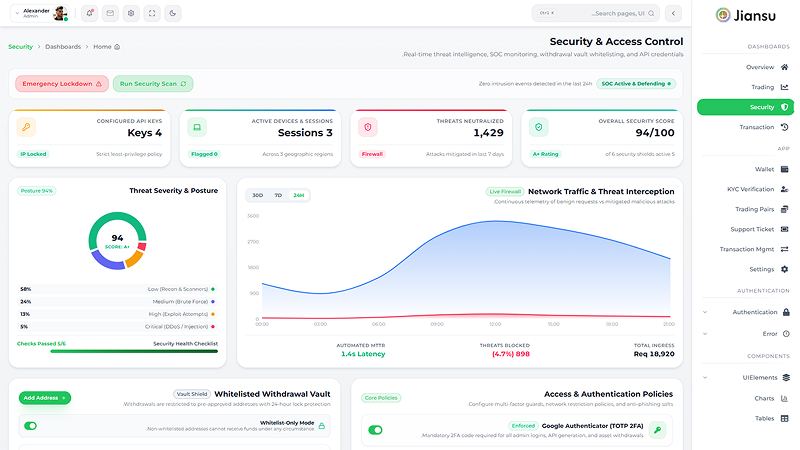Click Tables grid icon in sidebar
The width and height of the screenshot is (800, 450).
coord(785,418)
